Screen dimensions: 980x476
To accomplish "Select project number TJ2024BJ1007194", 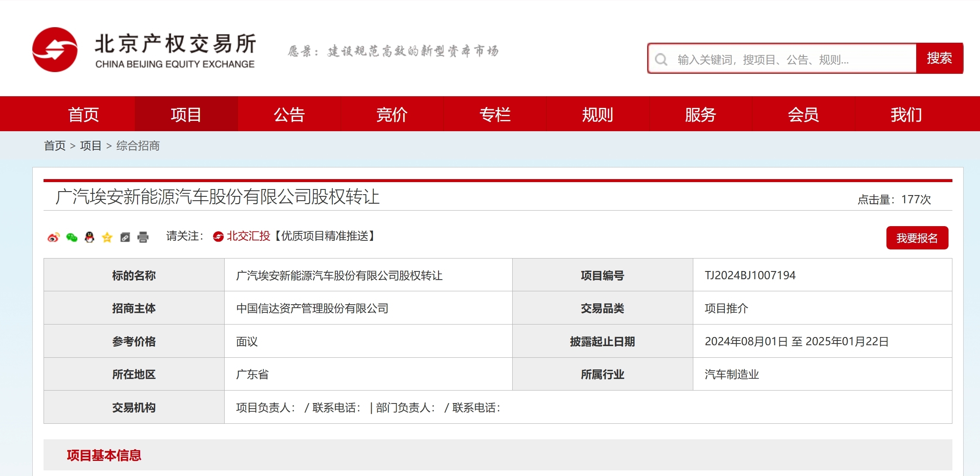I will [750, 275].
